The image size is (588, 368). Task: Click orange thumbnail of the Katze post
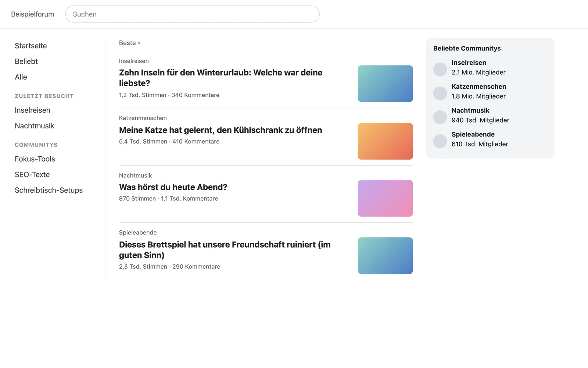tap(385, 141)
